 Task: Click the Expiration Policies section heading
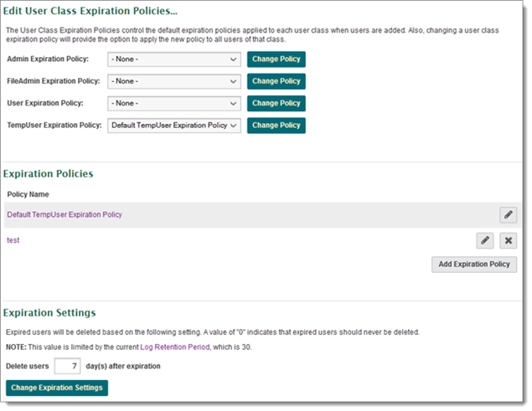click(x=49, y=173)
